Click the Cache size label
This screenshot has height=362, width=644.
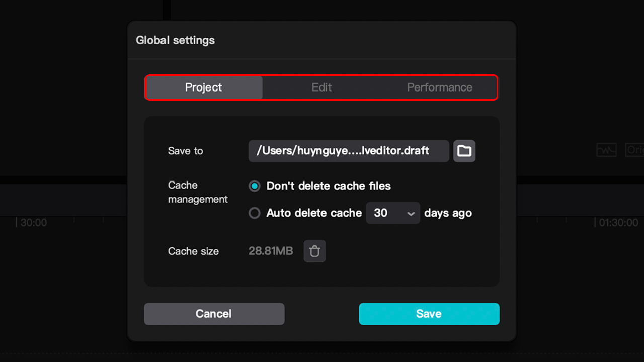click(193, 251)
